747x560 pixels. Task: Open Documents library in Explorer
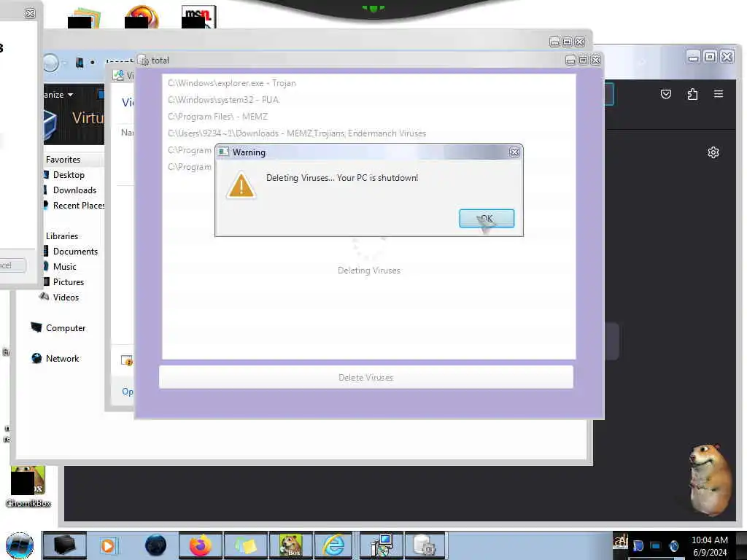tap(75, 252)
